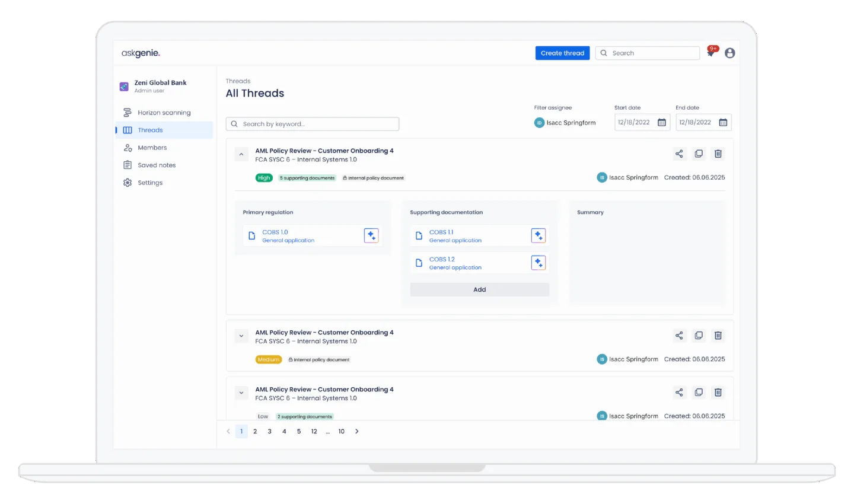Click AI sparkle icon for COBS 1.2
Viewport: 854px width, 504px height.
click(x=538, y=263)
